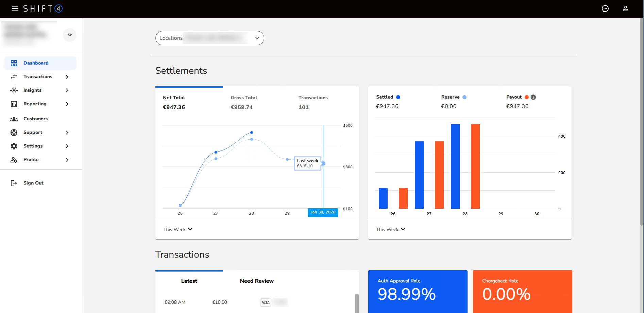Switch to the Need Review tab
The height and width of the screenshot is (313, 644).
(x=257, y=281)
